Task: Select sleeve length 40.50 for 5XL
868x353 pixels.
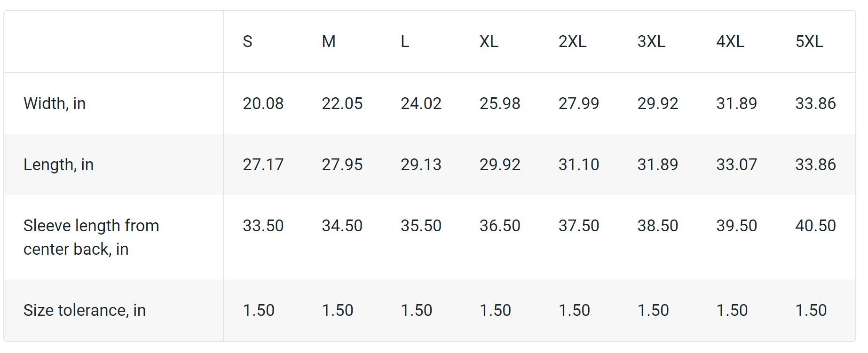Action: click(x=815, y=226)
